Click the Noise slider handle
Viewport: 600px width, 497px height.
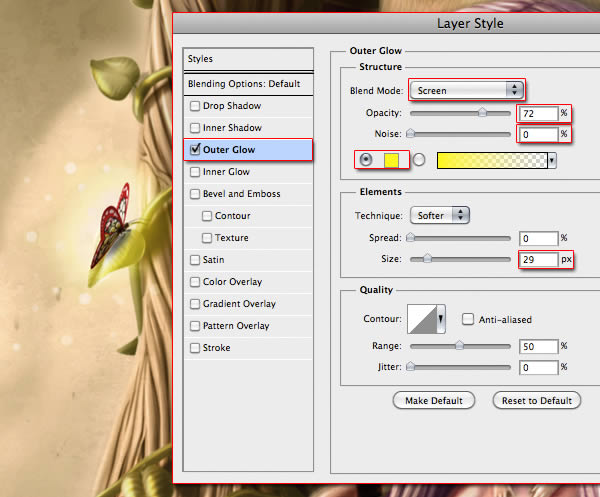pyautogui.click(x=410, y=133)
